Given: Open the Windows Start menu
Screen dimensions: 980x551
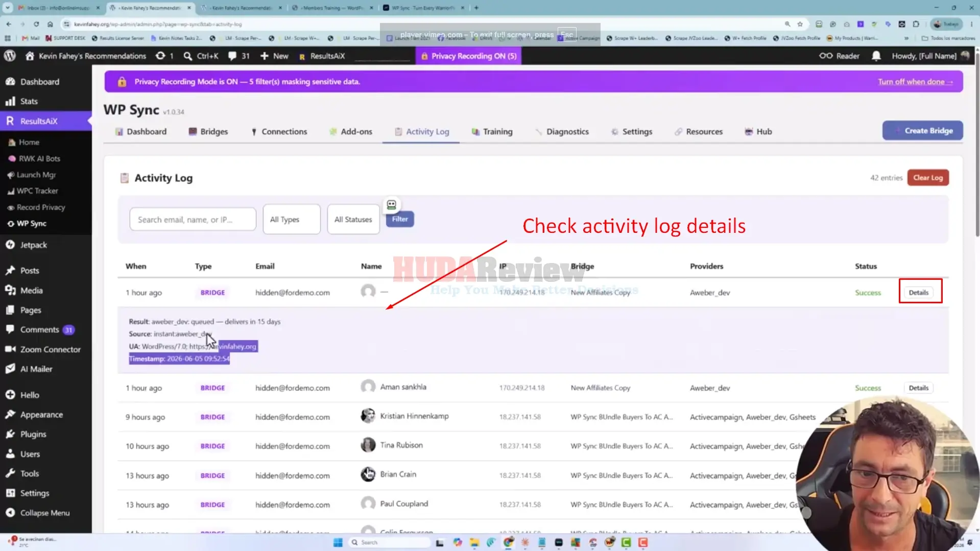Looking at the screenshot, I should (338, 542).
